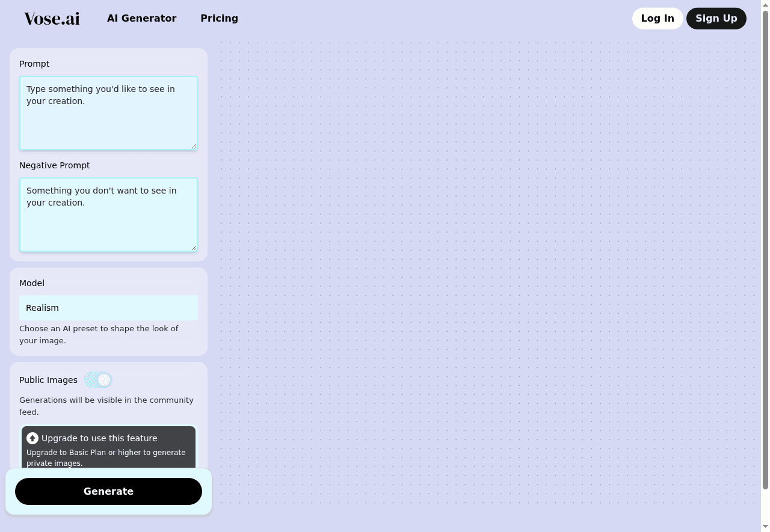The width and height of the screenshot is (770, 532).
Task: Click the Vose.ai logo
Action: 52,19
